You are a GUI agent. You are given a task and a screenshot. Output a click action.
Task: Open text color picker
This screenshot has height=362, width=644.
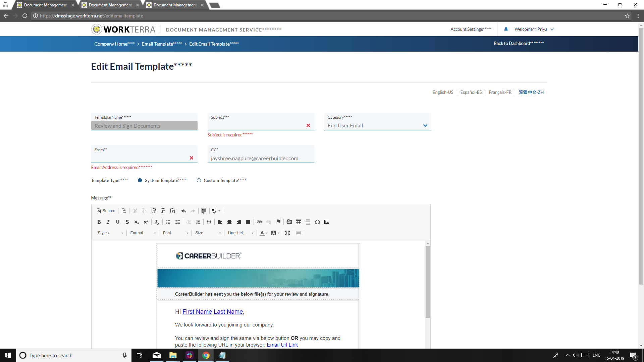click(264, 233)
